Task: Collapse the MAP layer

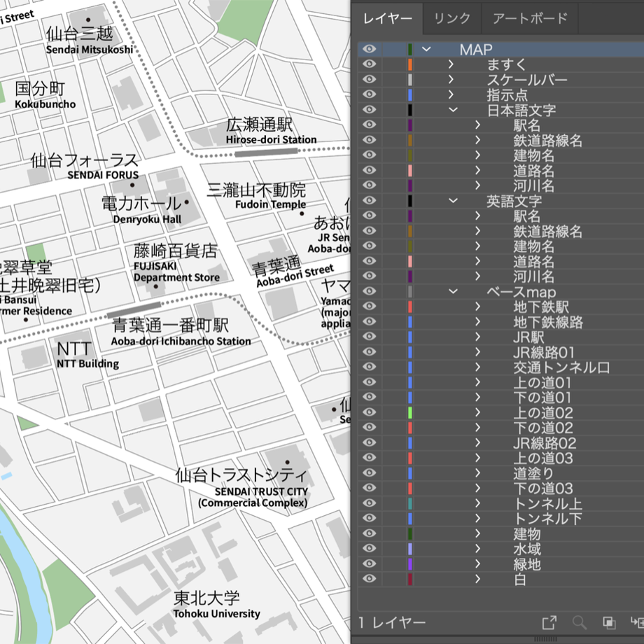Action: click(426, 49)
